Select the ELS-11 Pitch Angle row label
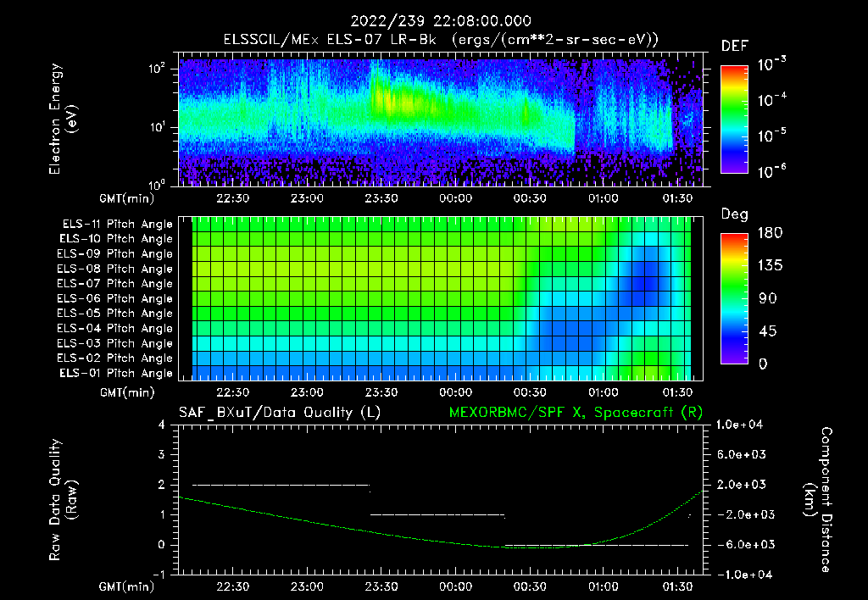This screenshot has height=600, width=868. (117, 225)
